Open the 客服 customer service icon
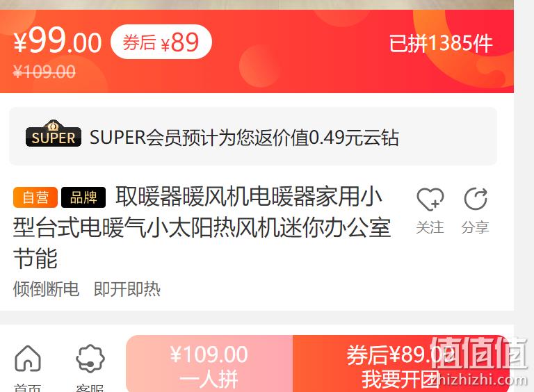534x392 pixels. pyautogui.click(x=90, y=359)
